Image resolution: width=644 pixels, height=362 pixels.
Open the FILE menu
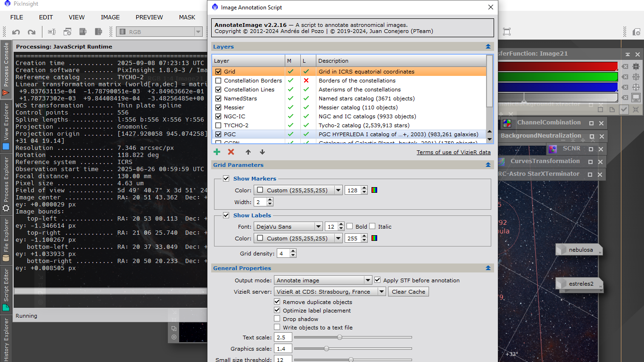pos(17,17)
